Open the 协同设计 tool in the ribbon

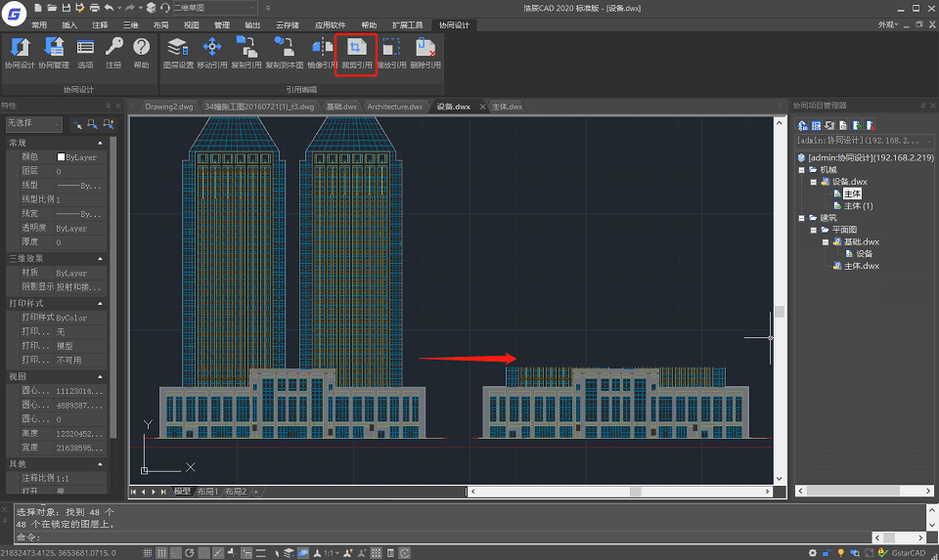tap(20, 53)
